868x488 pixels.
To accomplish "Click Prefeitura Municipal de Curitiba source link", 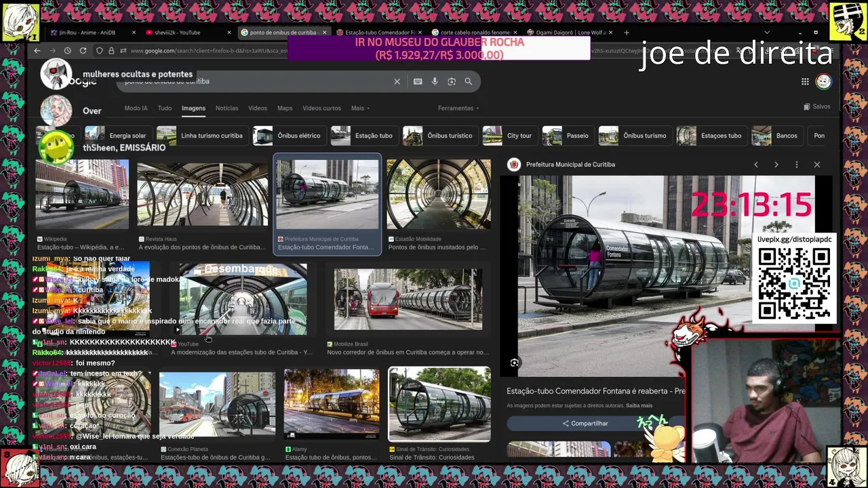I will [570, 165].
